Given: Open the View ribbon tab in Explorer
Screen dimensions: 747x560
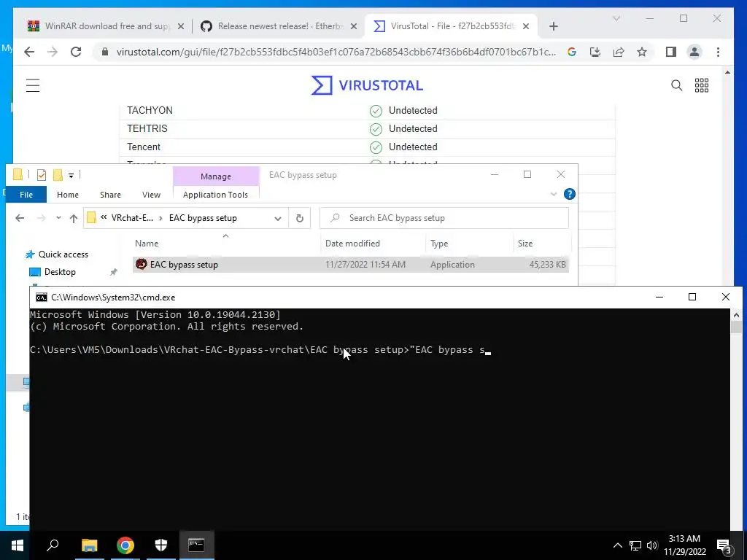Looking at the screenshot, I should [x=151, y=194].
